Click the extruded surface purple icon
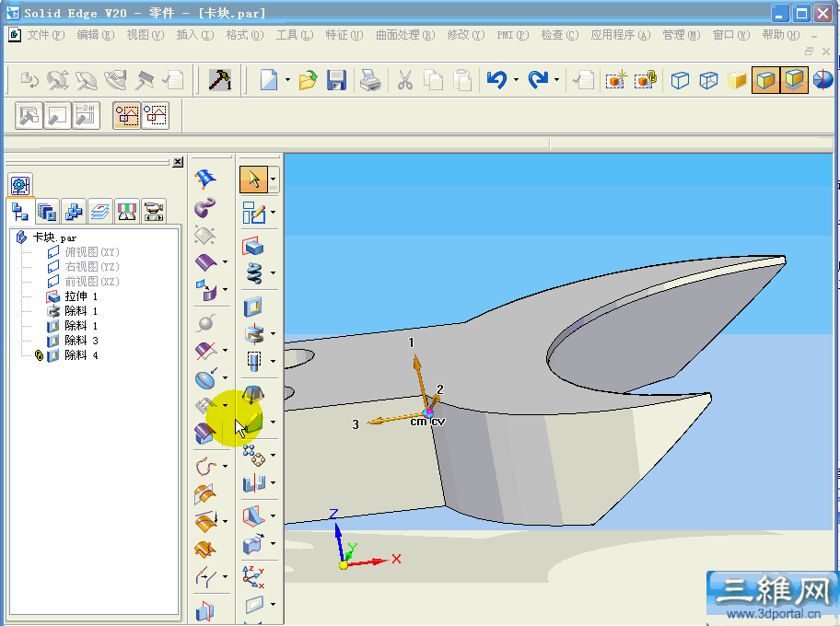 tap(205, 261)
